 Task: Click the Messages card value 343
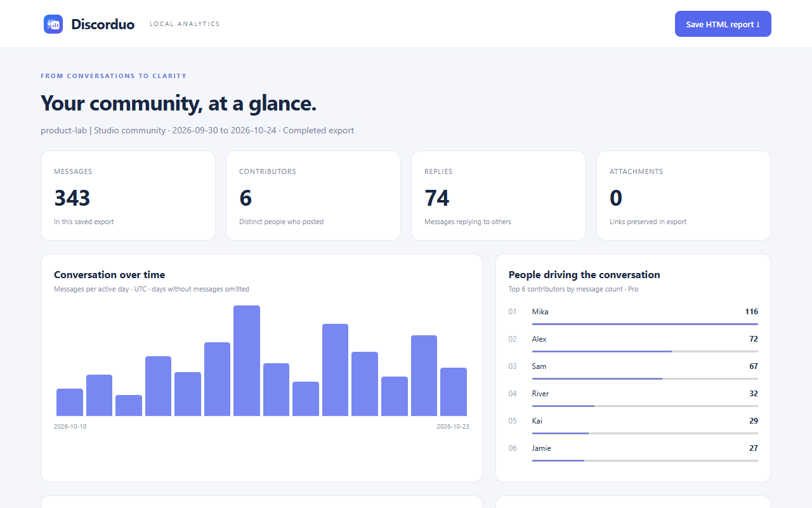pyautogui.click(x=72, y=198)
